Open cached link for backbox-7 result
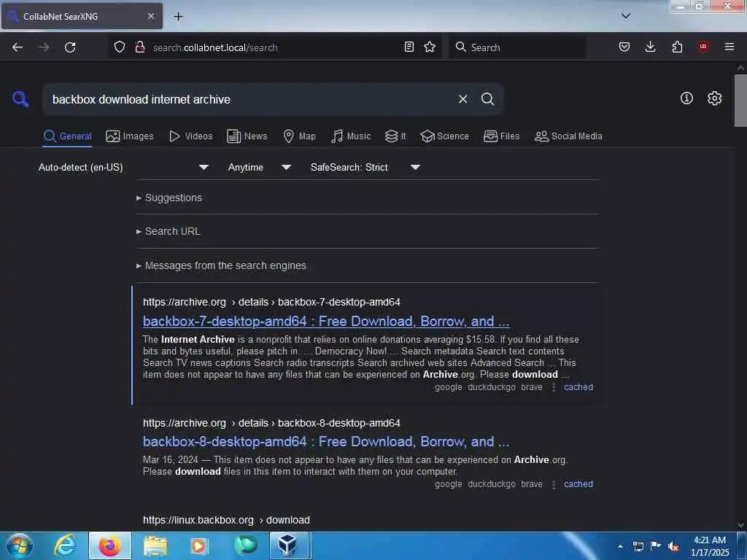The image size is (747, 560). point(578,387)
